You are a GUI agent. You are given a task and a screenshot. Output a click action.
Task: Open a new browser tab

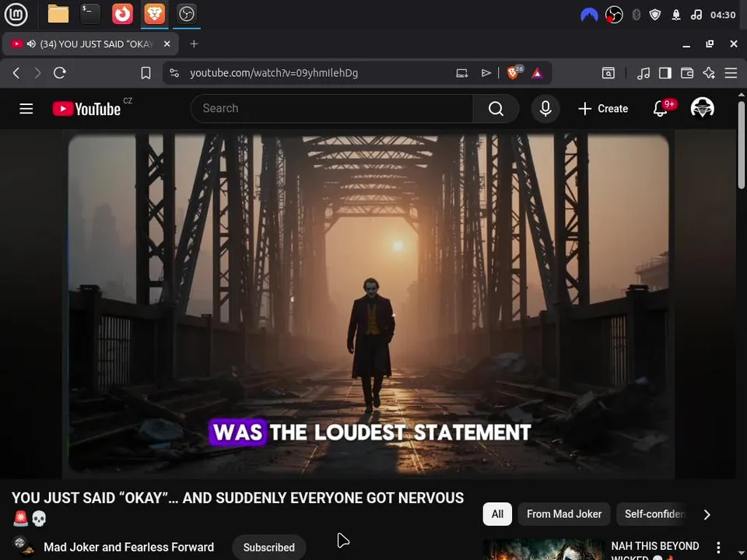194,44
